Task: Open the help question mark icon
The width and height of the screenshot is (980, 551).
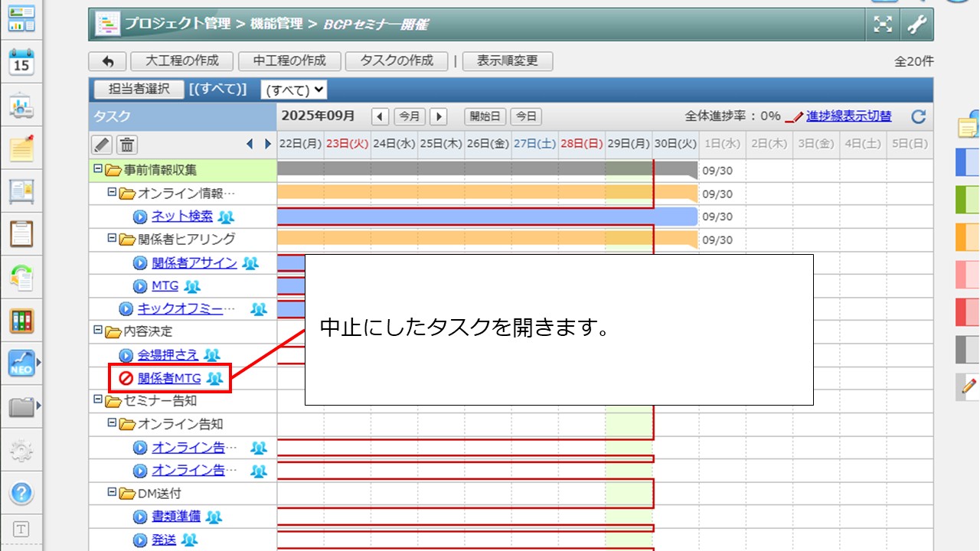Action: pyautogui.click(x=21, y=493)
